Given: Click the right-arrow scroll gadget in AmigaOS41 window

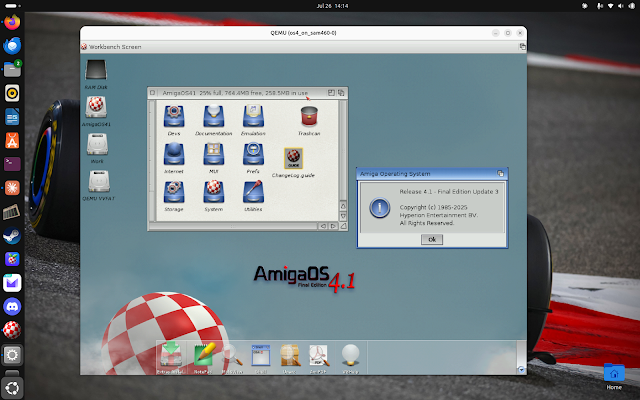Looking at the screenshot, I should pos(333,226).
